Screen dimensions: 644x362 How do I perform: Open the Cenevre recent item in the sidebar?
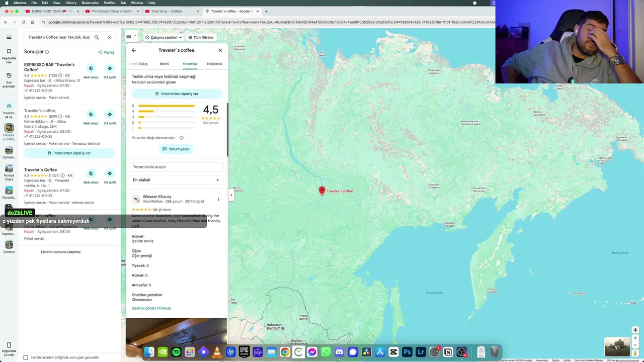tap(9, 247)
